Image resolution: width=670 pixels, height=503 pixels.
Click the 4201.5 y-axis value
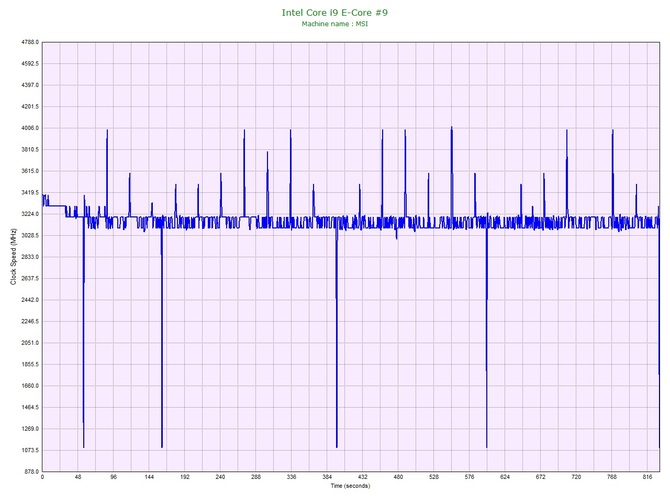tap(30, 107)
